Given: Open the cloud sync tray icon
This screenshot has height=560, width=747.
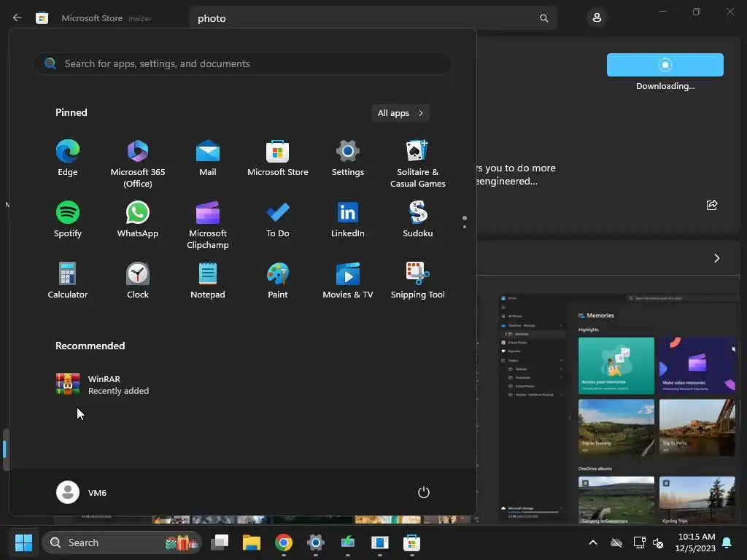Looking at the screenshot, I should pyautogui.click(x=616, y=542).
